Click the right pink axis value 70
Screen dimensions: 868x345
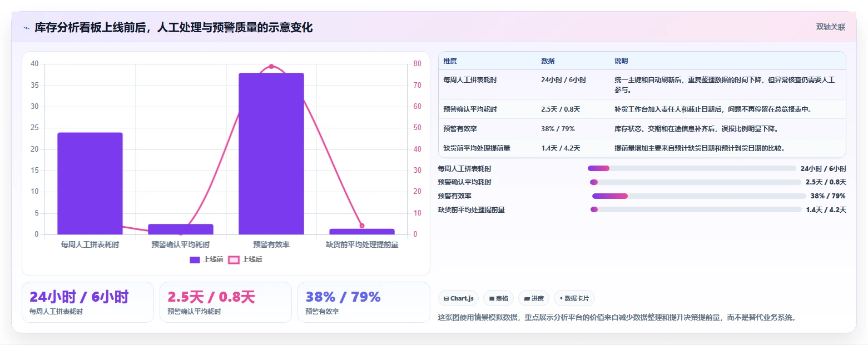[x=418, y=86]
